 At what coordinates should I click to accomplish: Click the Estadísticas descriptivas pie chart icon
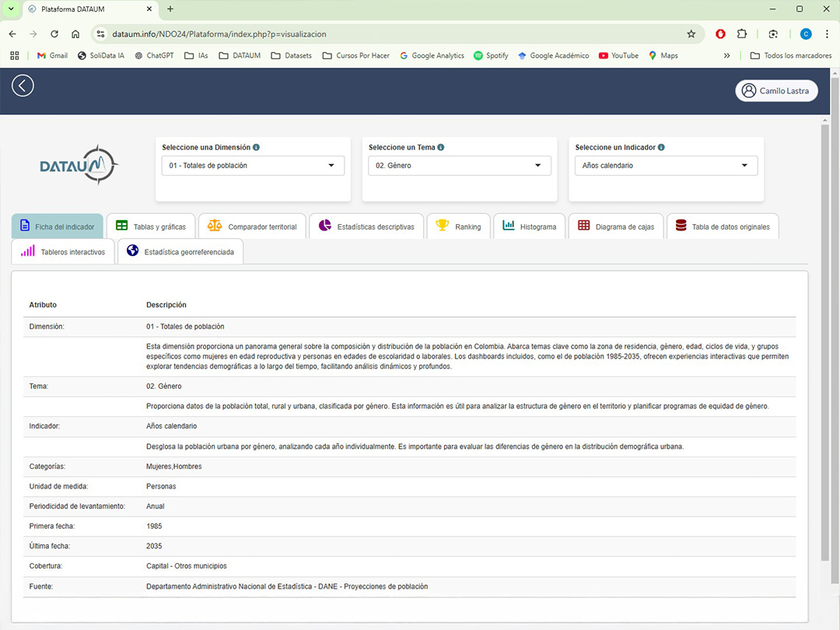coord(327,226)
